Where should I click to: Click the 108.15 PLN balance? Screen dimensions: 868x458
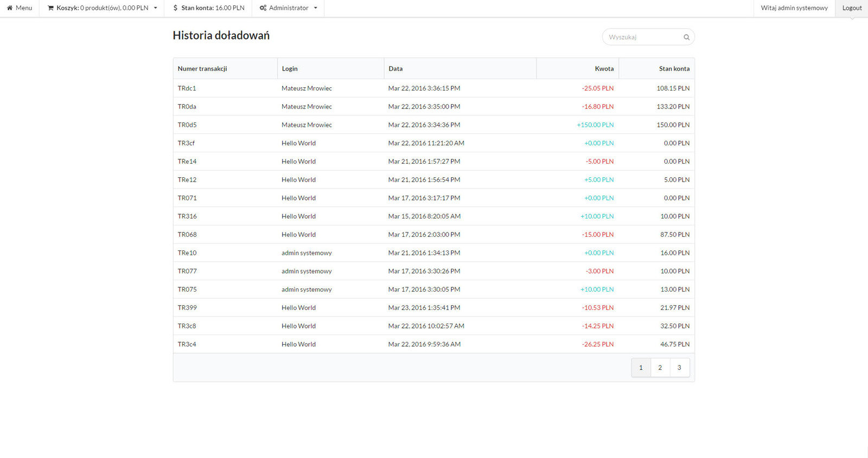(x=673, y=88)
